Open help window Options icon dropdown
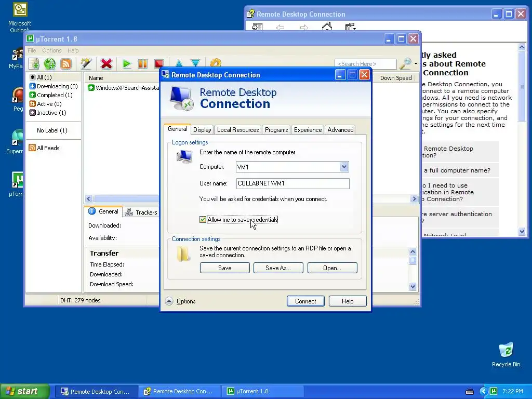 tap(350, 27)
